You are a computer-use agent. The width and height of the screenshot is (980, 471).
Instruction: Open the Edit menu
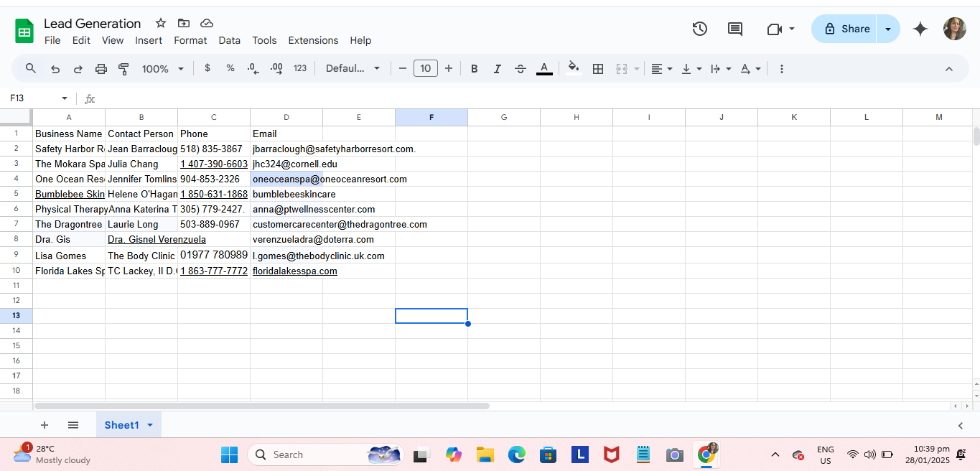pyautogui.click(x=81, y=40)
